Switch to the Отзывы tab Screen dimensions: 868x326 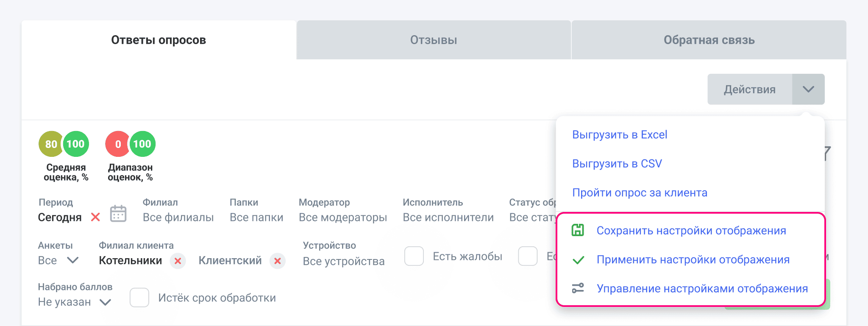tap(434, 40)
